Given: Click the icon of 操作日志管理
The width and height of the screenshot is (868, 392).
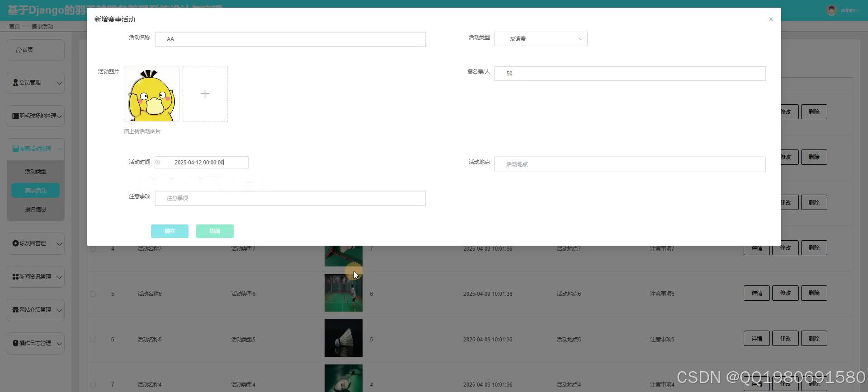Looking at the screenshot, I should pyautogui.click(x=15, y=343).
